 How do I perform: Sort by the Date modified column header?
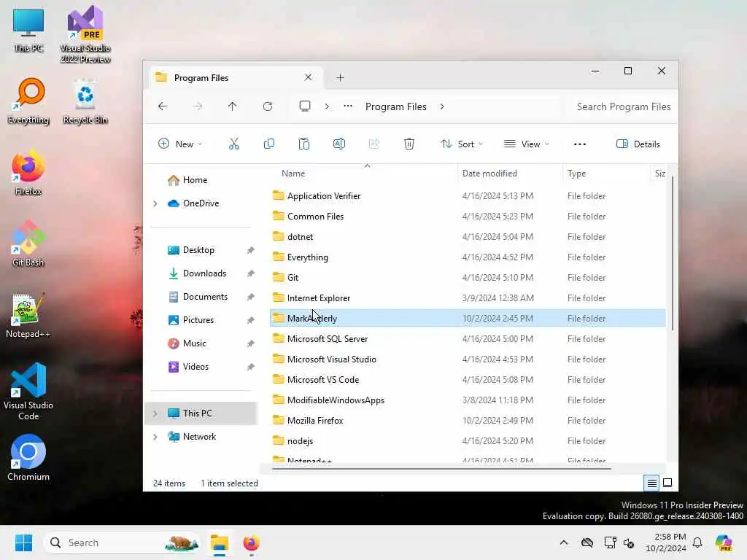coord(510,174)
